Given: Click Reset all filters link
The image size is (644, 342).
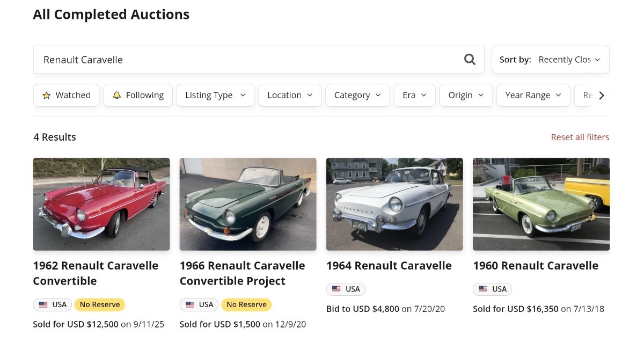Looking at the screenshot, I should tap(580, 137).
